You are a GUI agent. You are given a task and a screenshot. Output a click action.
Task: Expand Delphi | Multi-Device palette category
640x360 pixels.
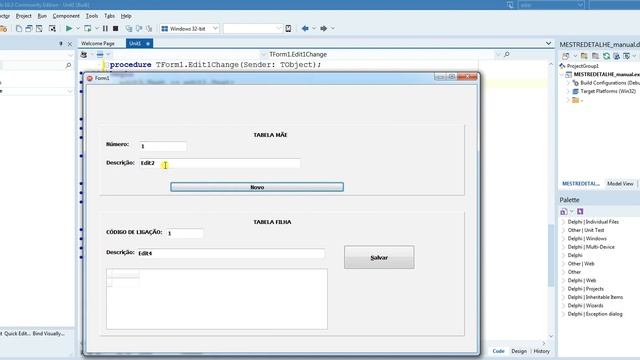point(564,247)
